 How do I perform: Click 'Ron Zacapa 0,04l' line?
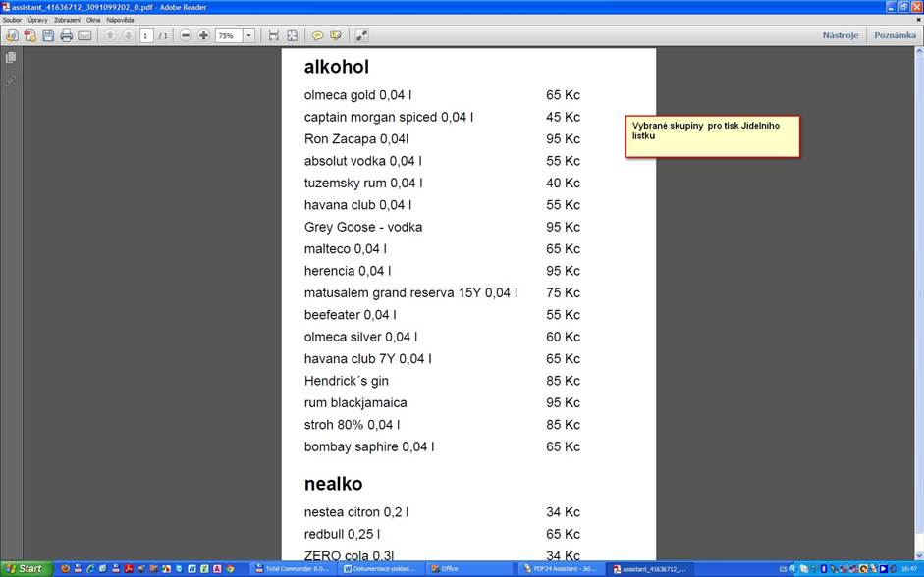pyautogui.click(x=356, y=139)
